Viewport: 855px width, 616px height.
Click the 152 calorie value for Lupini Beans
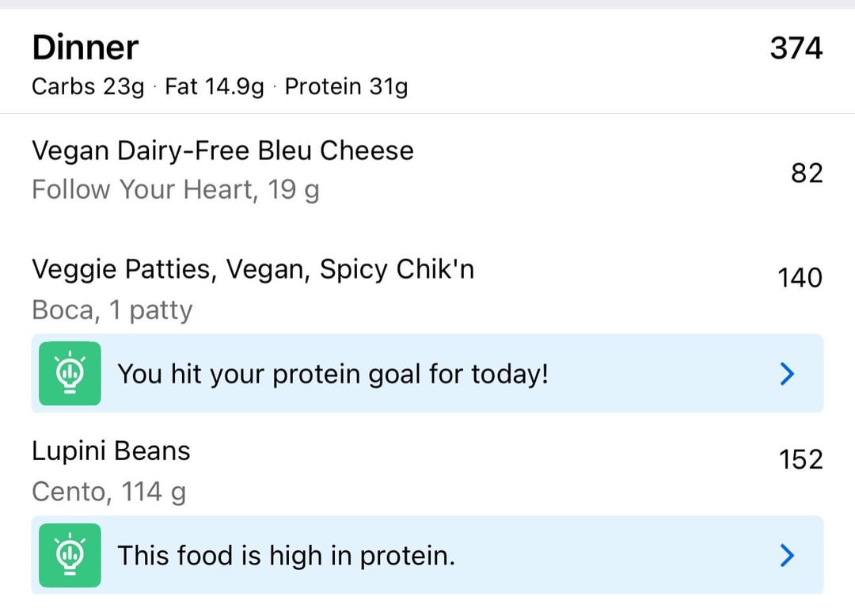click(x=800, y=460)
